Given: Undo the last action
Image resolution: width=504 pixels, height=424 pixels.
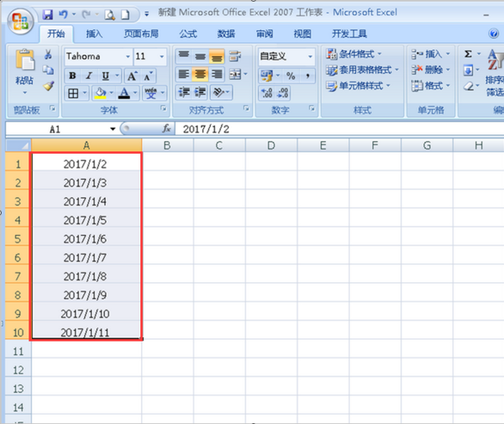Looking at the screenshot, I should click(63, 14).
